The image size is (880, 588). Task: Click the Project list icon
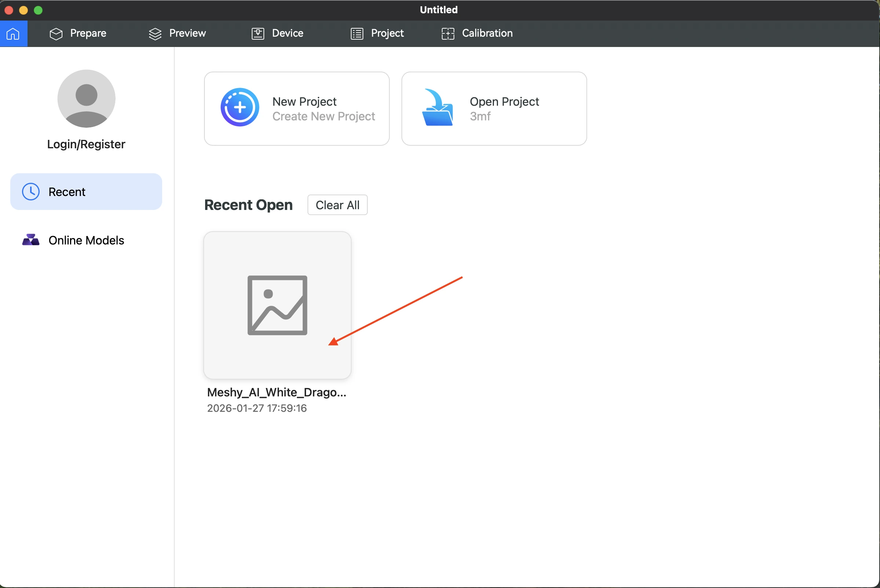pos(357,34)
